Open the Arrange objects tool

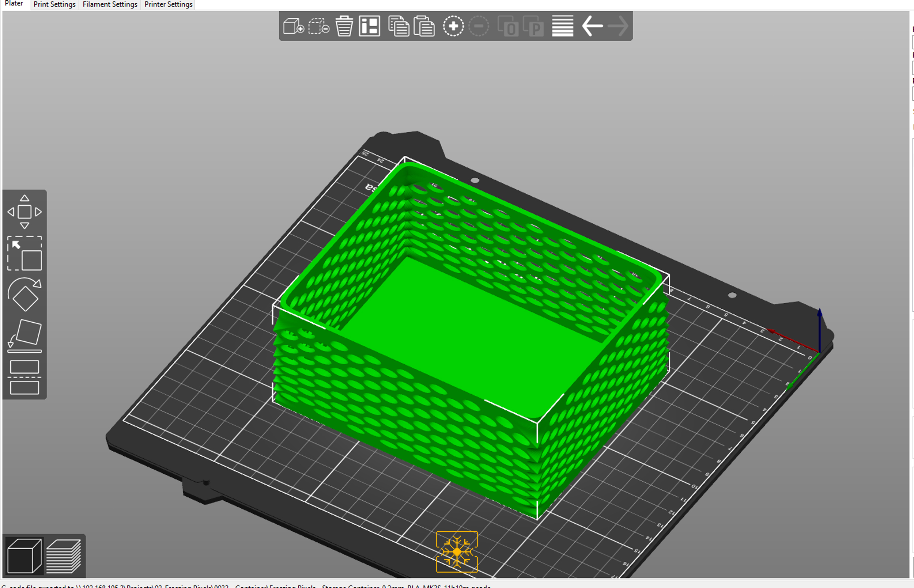pyautogui.click(x=369, y=26)
